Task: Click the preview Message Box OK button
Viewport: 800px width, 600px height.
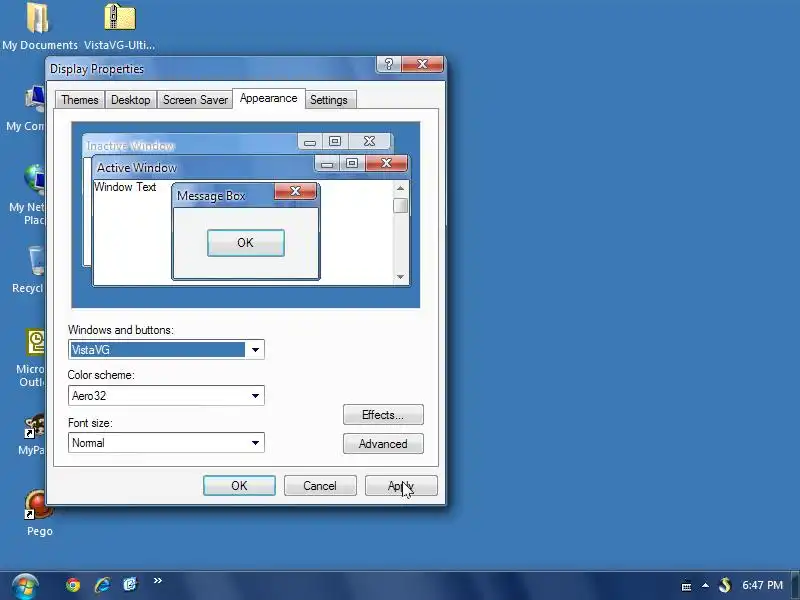Action: click(x=245, y=243)
